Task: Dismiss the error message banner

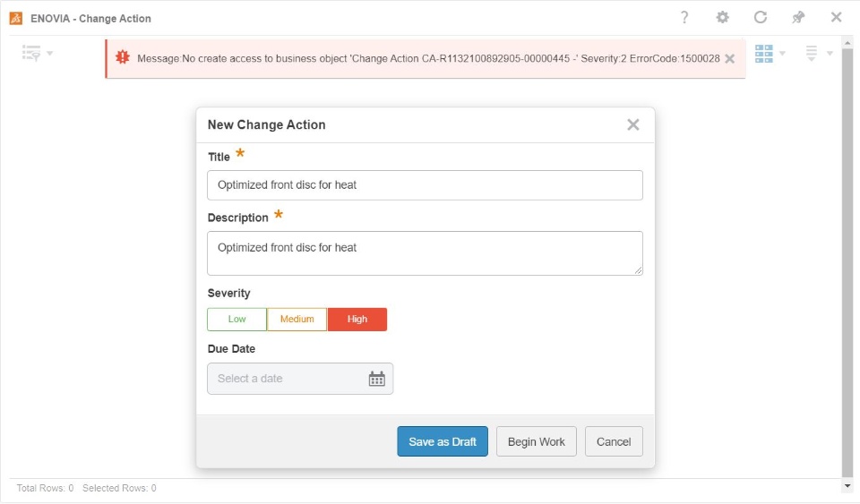Action: click(x=730, y=58)
